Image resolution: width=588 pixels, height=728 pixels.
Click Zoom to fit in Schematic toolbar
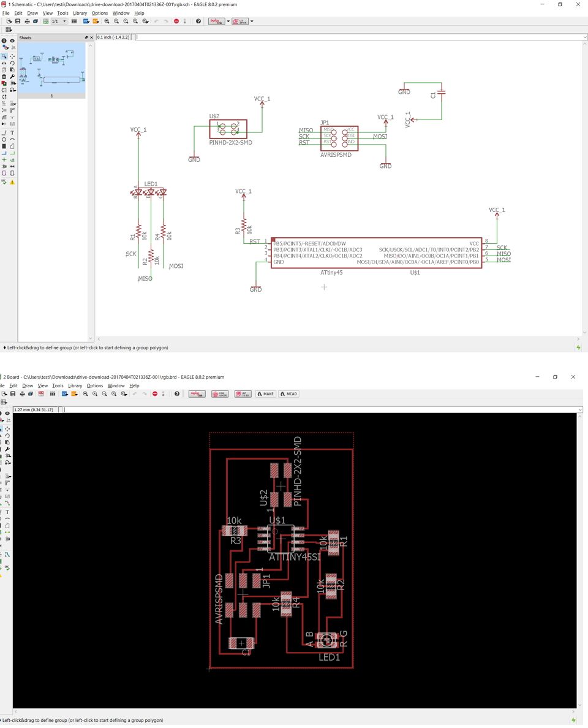[x=107, y=21]
